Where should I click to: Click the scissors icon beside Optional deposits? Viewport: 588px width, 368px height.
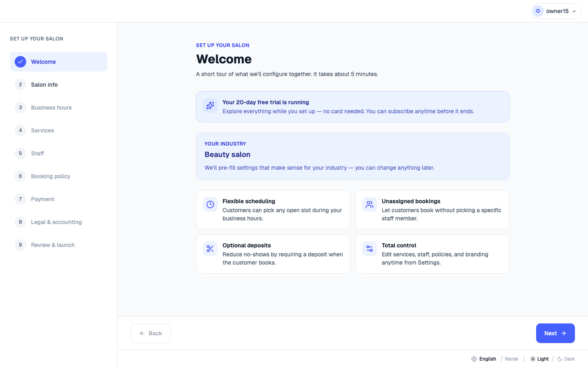(210, 249)
